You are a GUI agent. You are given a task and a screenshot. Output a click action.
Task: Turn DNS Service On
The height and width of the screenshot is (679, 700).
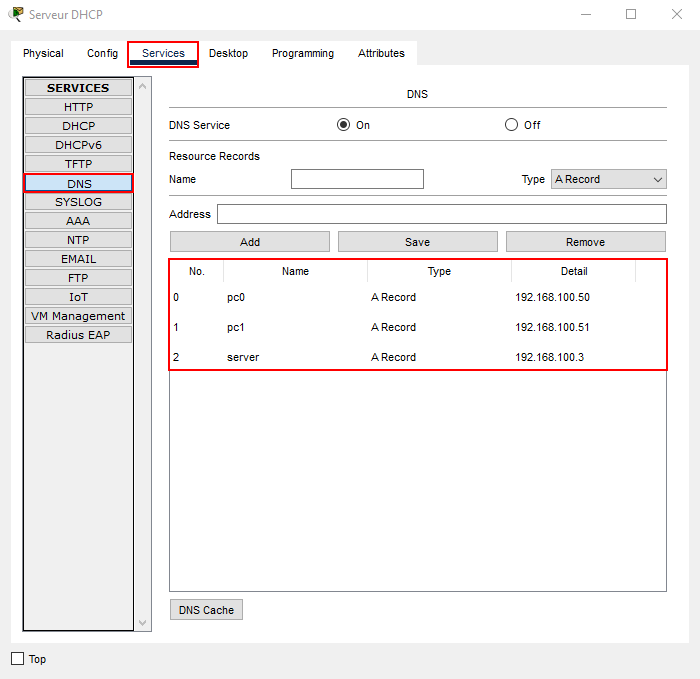pos(343,125)
